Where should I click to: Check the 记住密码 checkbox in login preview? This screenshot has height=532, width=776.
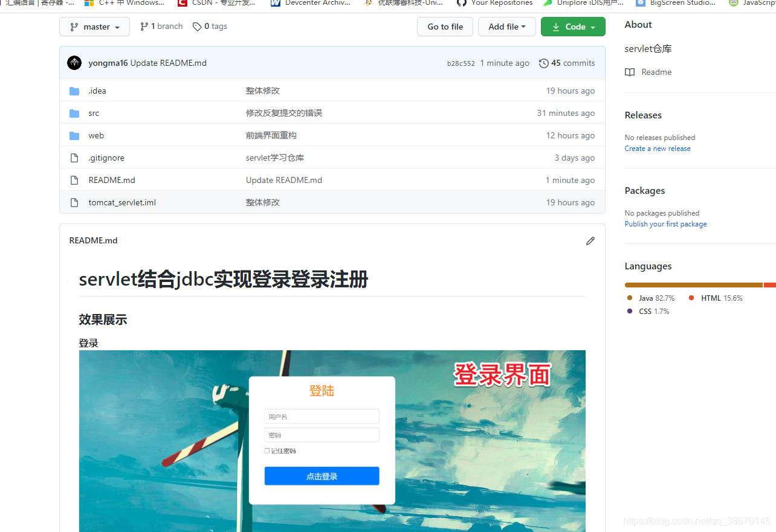click(x=267, y=450)
